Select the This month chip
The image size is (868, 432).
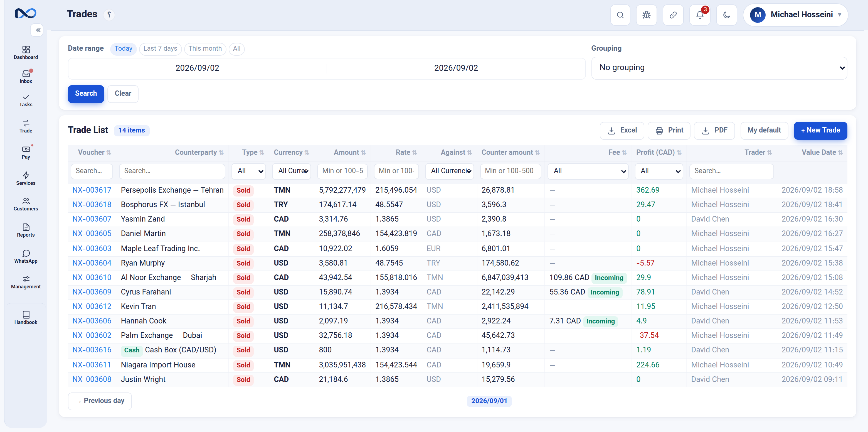[x=205, y=48]
